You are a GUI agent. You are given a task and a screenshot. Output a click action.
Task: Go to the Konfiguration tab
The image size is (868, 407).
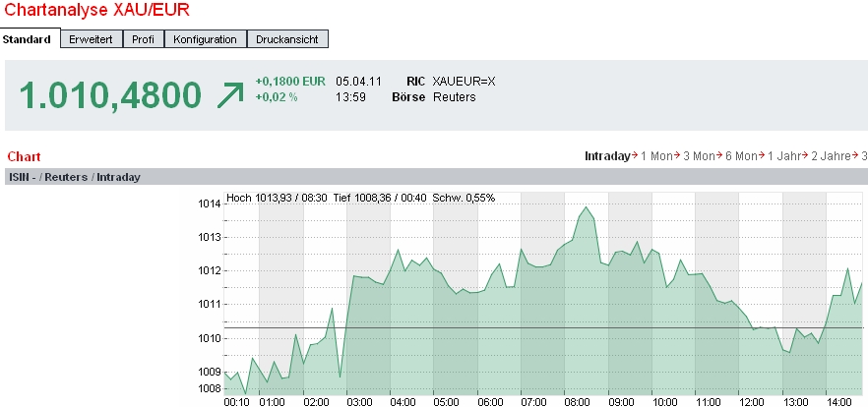click(205, 39)
